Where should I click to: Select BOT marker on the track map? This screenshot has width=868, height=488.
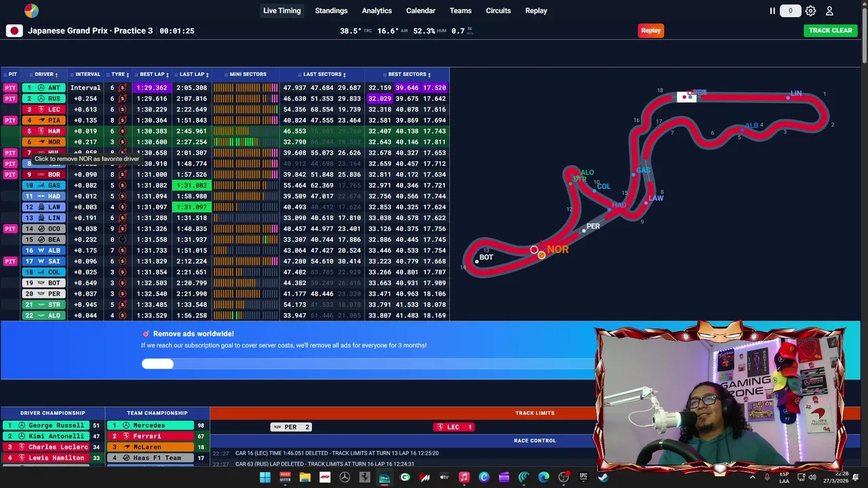[477, 261]
